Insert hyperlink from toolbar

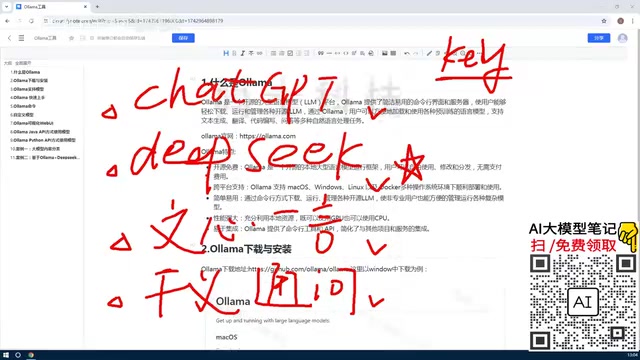260,53
